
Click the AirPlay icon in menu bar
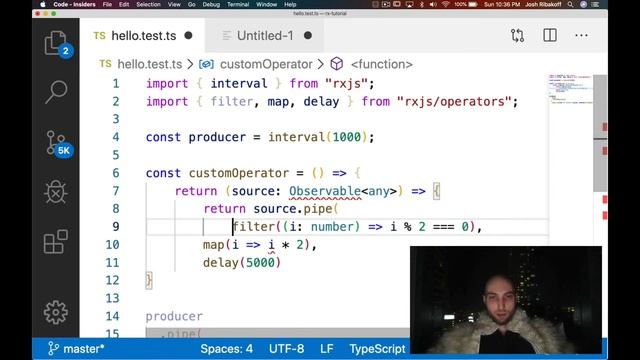tap(410, 4)
